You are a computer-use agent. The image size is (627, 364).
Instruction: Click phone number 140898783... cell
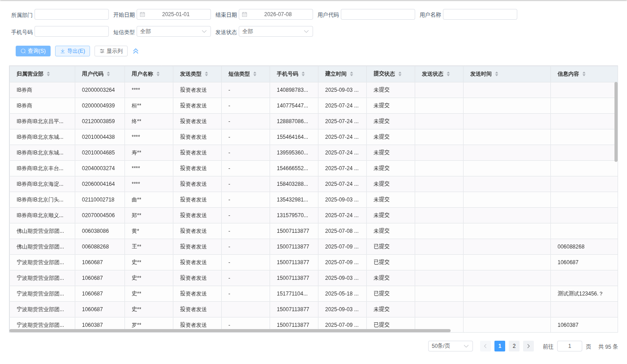pos(294,90)
